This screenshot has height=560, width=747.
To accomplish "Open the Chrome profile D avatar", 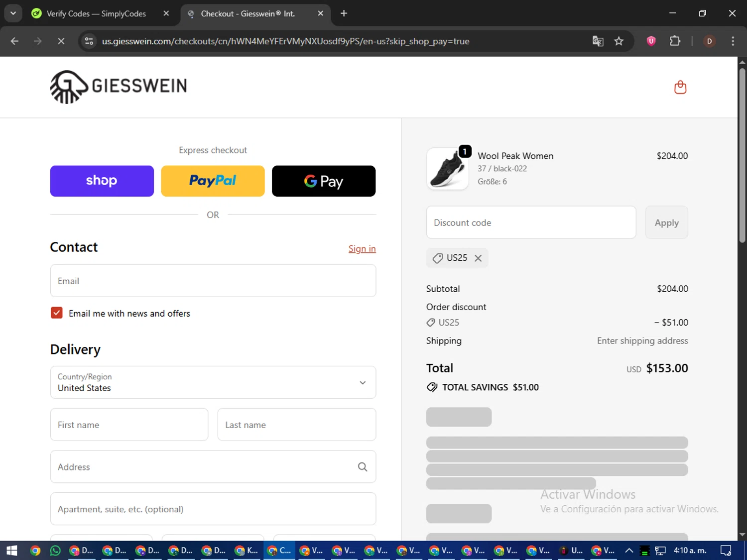I will (x=710, y=41).
